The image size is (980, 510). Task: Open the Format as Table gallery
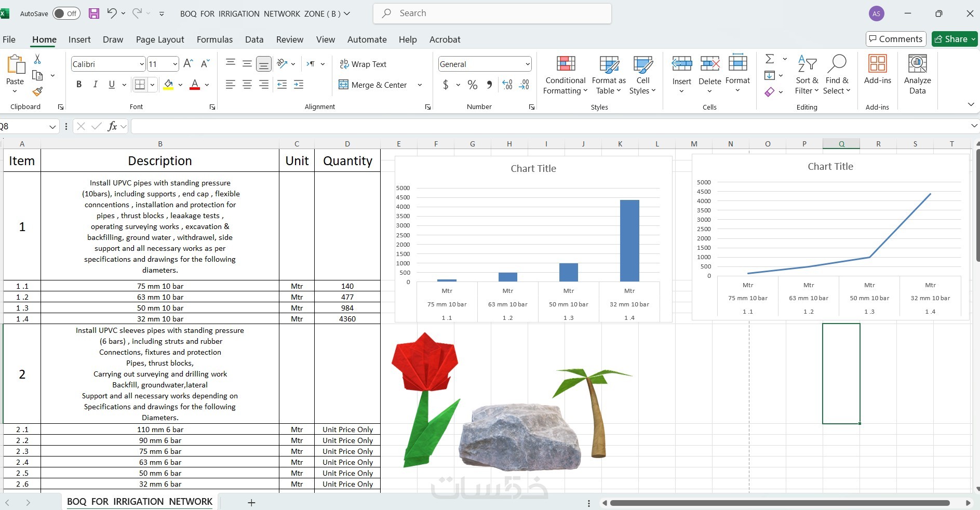tap(609, 75)
